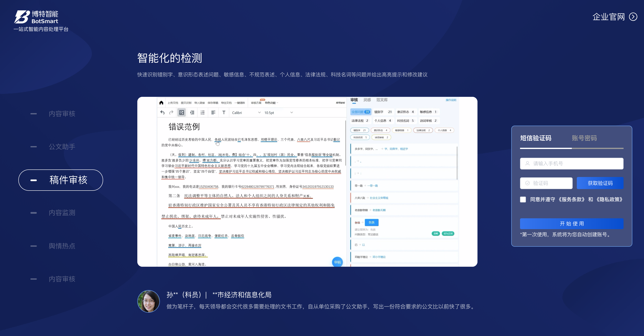Open the 灵感 tab in preview panel
The width and height of the screenshot is (644, 336).
[x=367, y=100]
